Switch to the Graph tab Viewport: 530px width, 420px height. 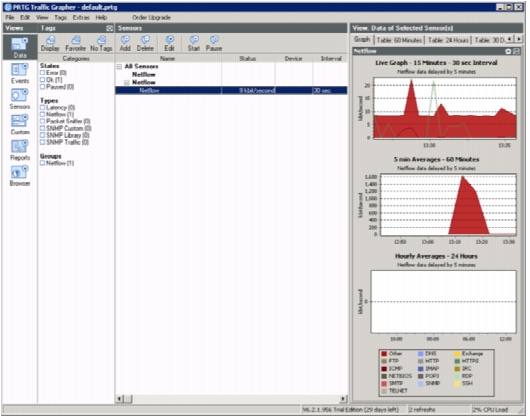click(362, 40)
